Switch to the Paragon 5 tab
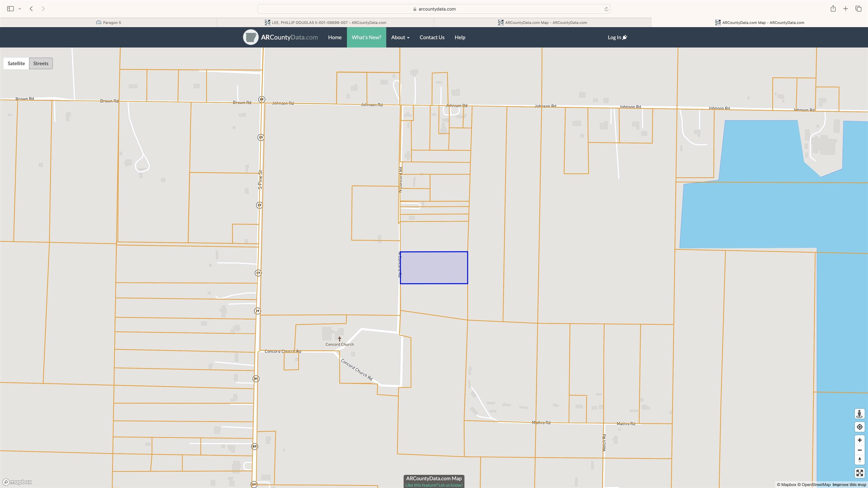The width and height of the screenshot is (868, 488). coord(108,23)
